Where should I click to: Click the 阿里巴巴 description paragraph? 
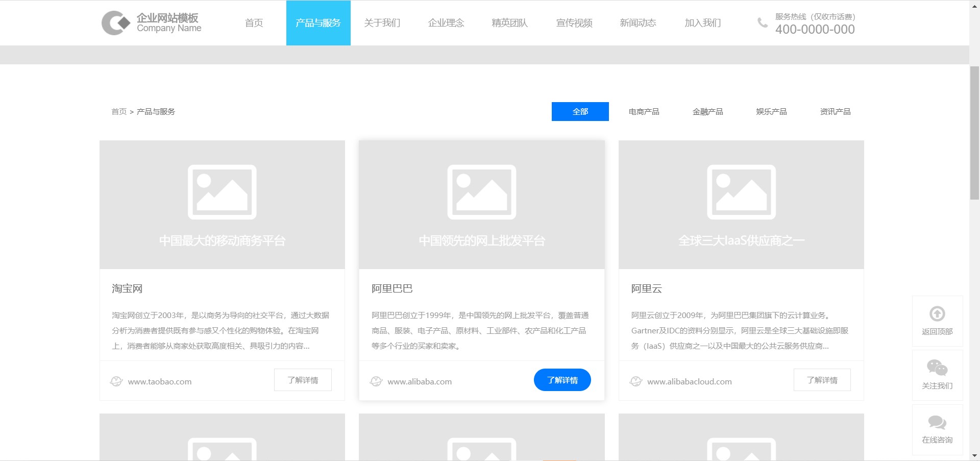click(x=480, y=330)
